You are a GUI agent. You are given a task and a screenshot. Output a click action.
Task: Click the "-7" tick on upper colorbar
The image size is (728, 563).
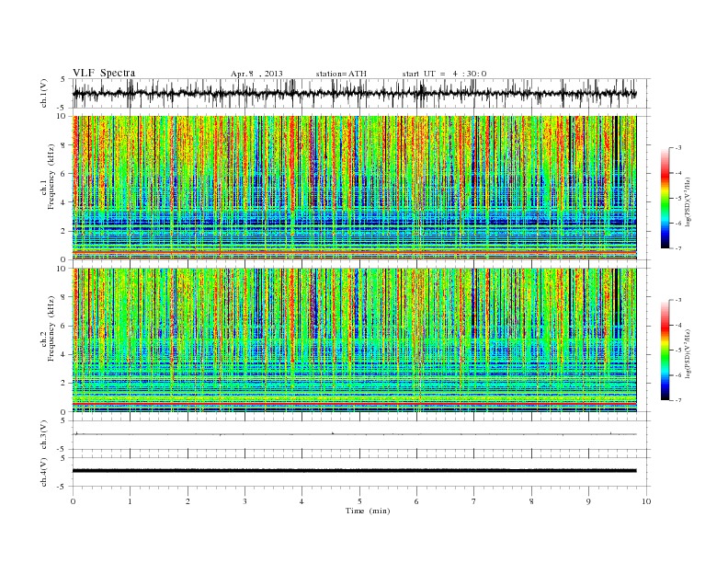click(x=677, y=248)
